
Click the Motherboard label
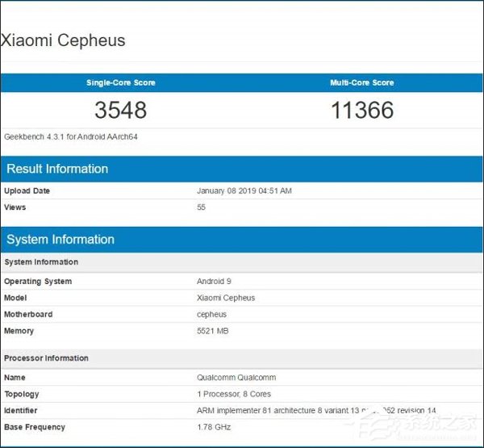28,315
